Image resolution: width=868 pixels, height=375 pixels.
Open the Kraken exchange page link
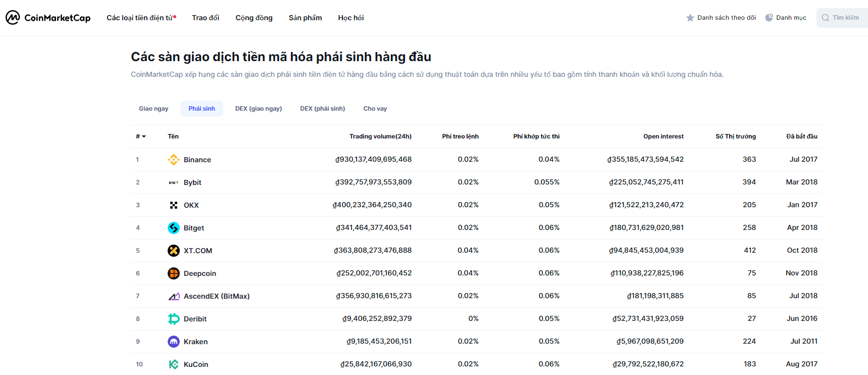[195, 341]
